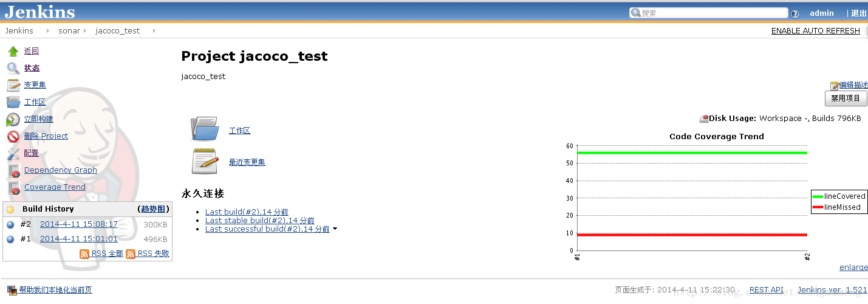
Task: Click 300KB size of build #2
Action: click(155, 225)
